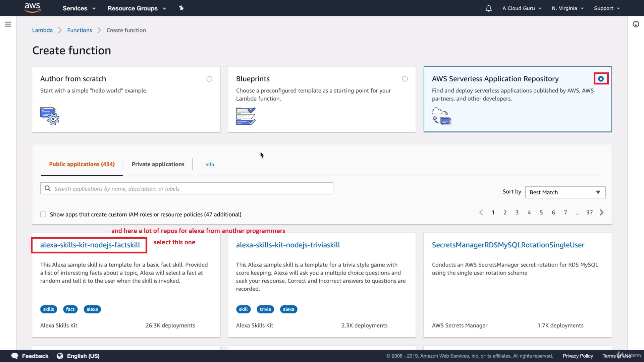Switch to Private applications tab
The width and height of the screenshot is (644, 362).
click(x=158, y=164)
